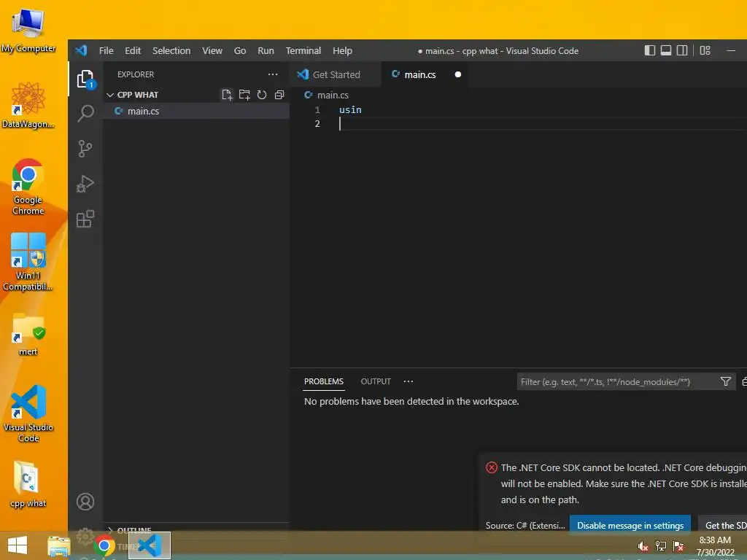Click the Action Center flag tray icon
747x560 pixels.
pyautogui.click(x=678, y=546)
